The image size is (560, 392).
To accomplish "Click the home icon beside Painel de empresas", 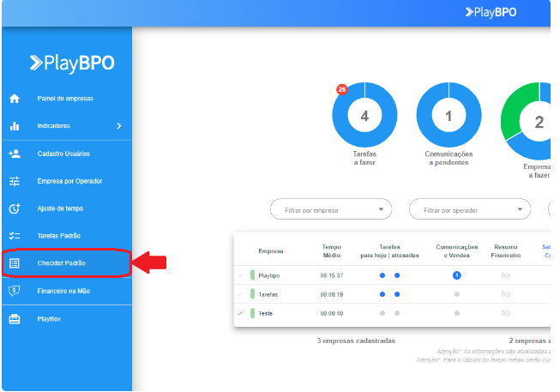I will tap(15, 99).
